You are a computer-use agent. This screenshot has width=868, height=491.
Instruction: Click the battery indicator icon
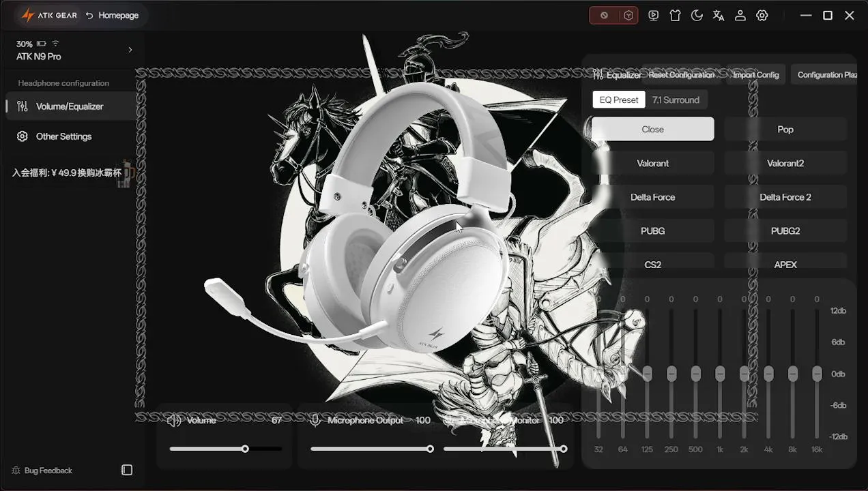[x=42, y=44]
